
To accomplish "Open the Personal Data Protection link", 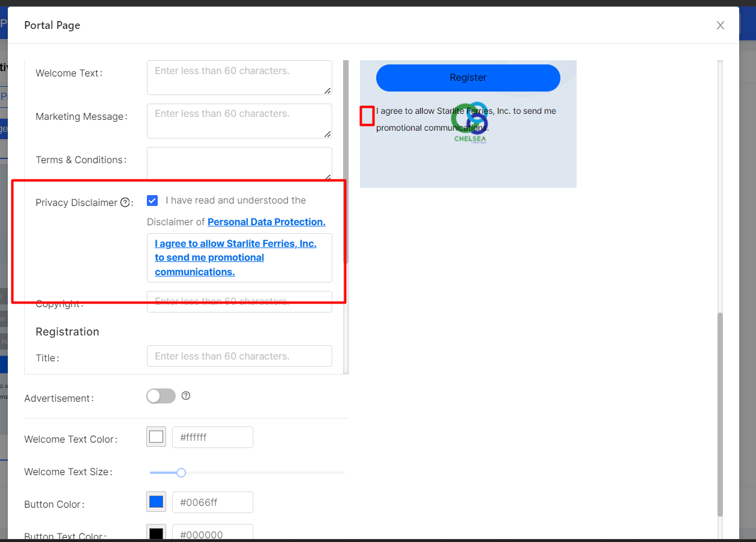I will click(x=267, y=222).
